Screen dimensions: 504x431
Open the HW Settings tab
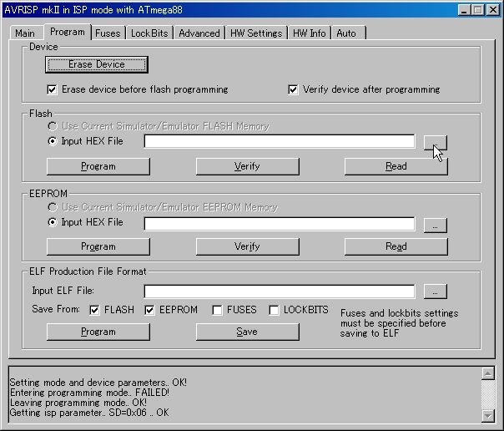pos(256,33)
